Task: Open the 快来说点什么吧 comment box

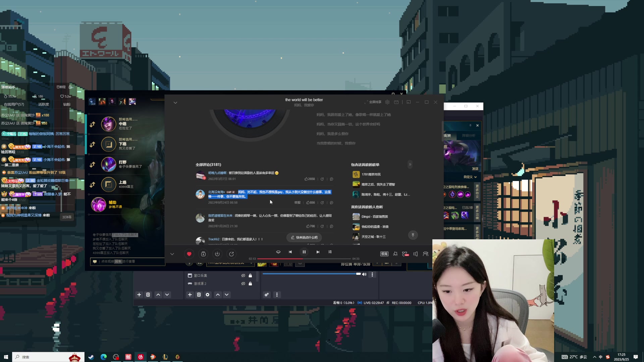Action: pyautogui.click(x=304, y=237)
